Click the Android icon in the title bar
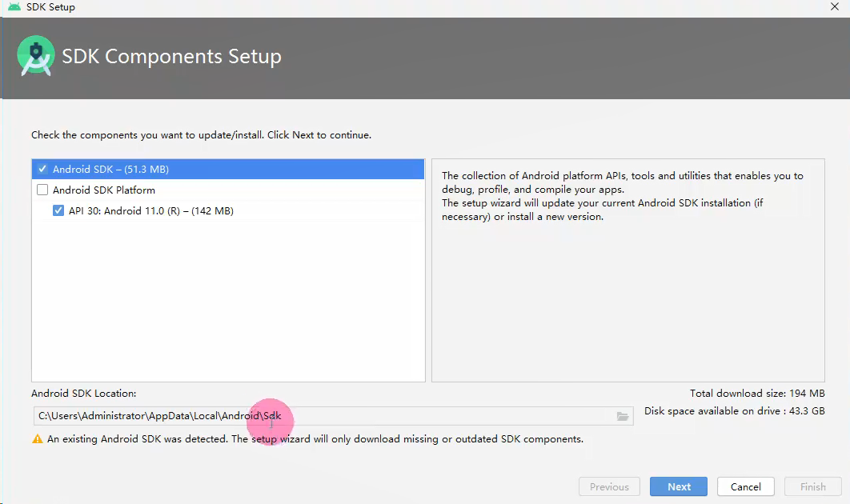Image resolution: width=850 pixels, height=504 pixels. click(x=14, y=7)
